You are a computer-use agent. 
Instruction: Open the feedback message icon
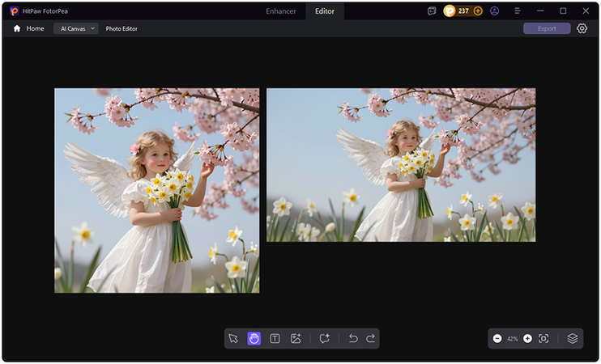coord(432,11)
